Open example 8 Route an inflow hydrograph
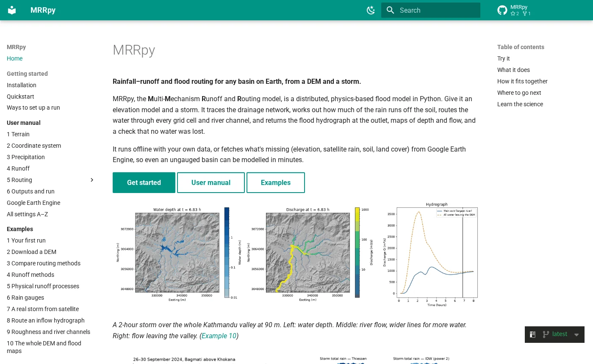The width and height of the screenshot is (593, 364). [x=46, y=320]
